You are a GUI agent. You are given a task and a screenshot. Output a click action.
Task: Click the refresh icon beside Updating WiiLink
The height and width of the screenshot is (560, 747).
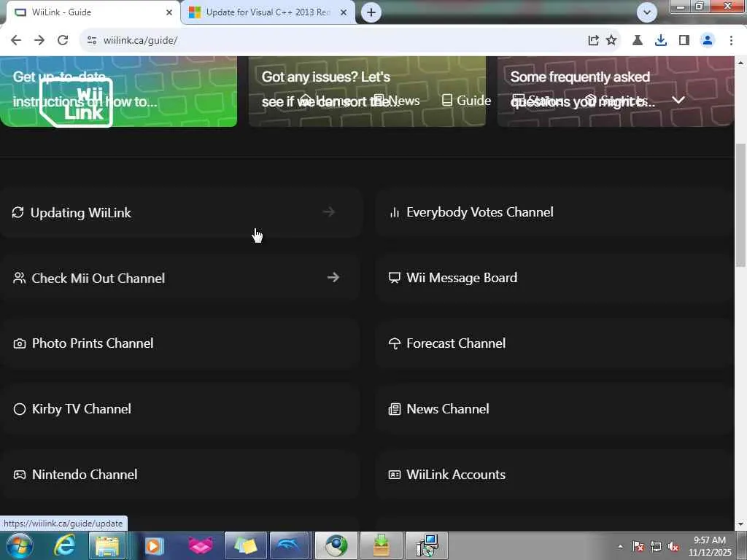tap(18, 212)
